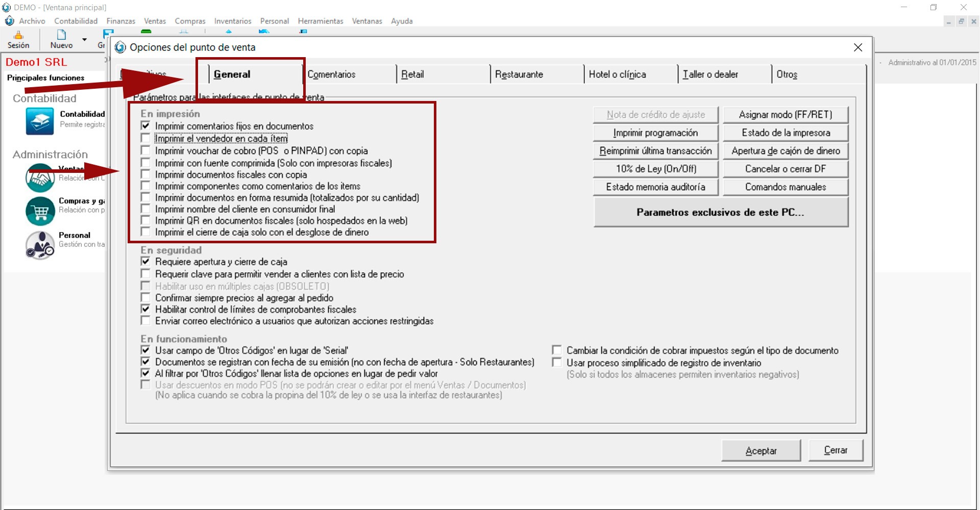This screenshot has height=510, width=980.
Task: Enable Usar proceso simplificado de registro de inventario
Action: click(x=557, y=363)
